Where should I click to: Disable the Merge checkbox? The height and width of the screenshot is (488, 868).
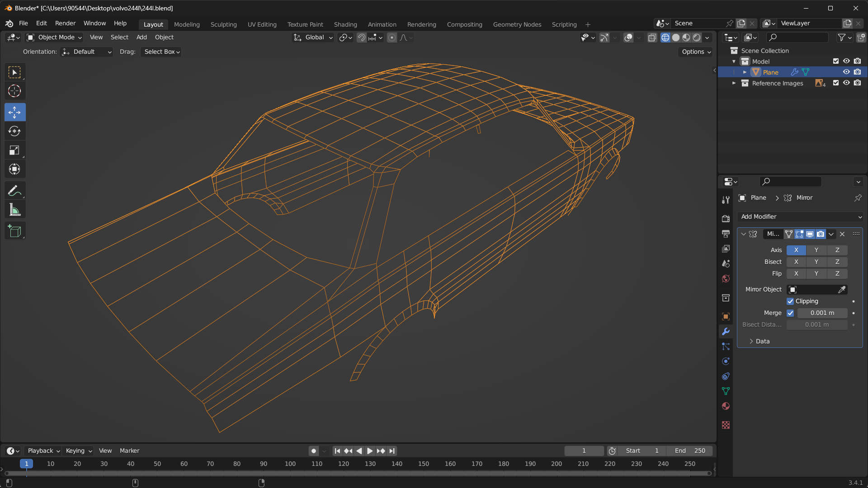[790, 313]
